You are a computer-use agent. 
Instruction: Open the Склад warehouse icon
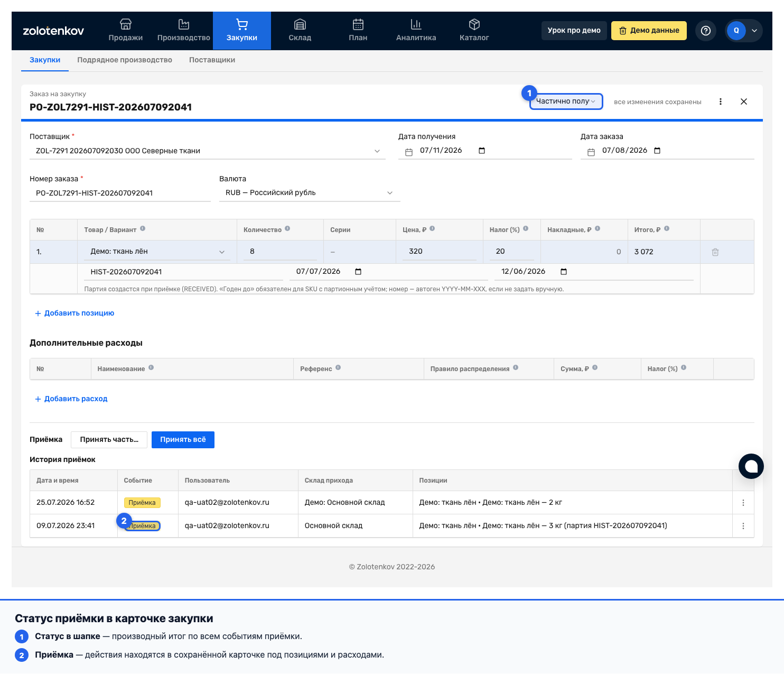click(300, 24)
